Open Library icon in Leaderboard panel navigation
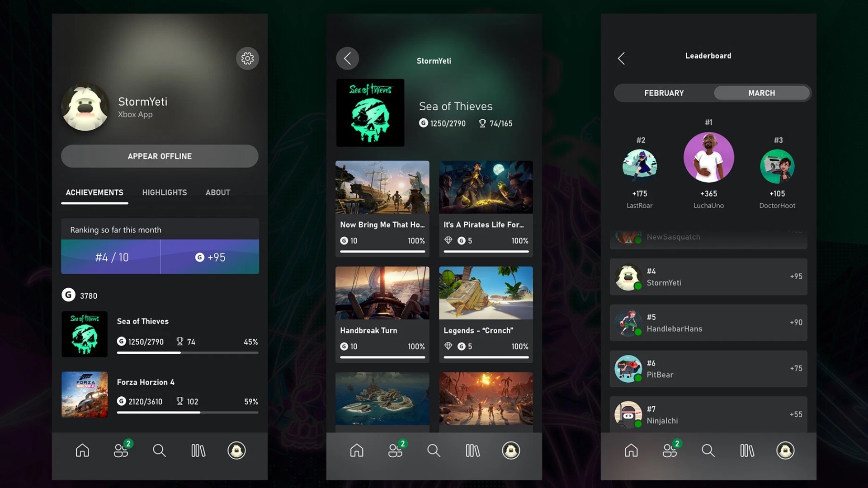Screen dimensions: 868x488 tap(747, 450)
